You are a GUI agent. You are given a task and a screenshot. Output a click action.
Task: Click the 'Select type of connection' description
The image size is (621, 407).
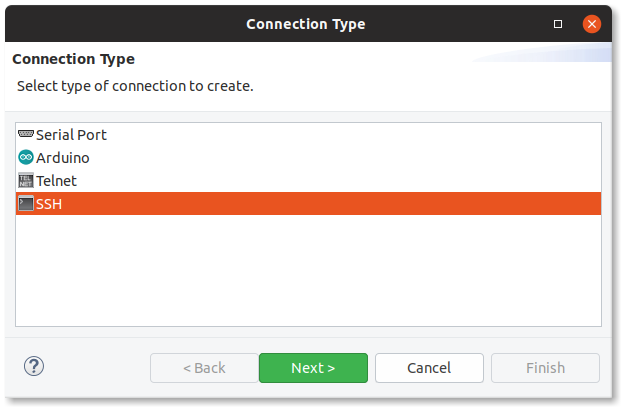[135, 86]
